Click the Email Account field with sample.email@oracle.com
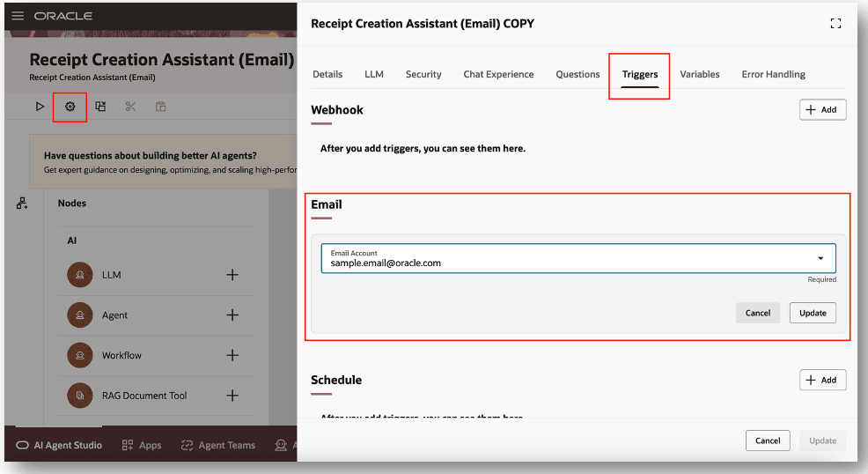868x474 pixels. (x=578, y=258)
